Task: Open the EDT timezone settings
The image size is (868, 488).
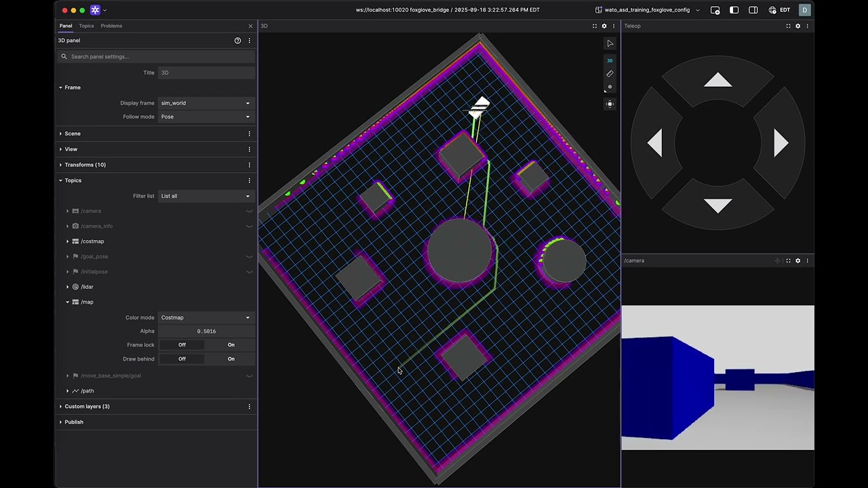Action: coord(779,10)
